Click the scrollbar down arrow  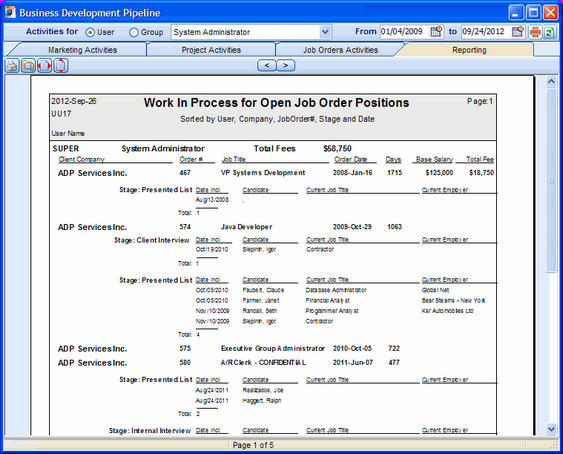coord(551,428)
